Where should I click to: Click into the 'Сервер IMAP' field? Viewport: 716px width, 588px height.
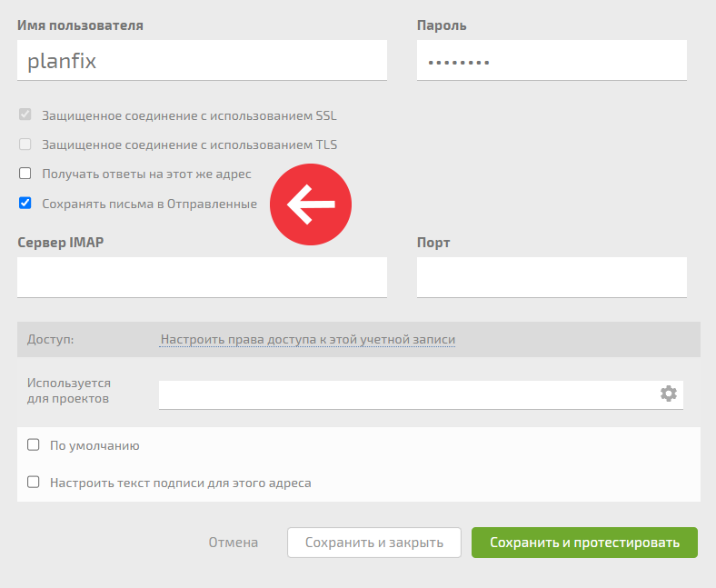(202, 277)
